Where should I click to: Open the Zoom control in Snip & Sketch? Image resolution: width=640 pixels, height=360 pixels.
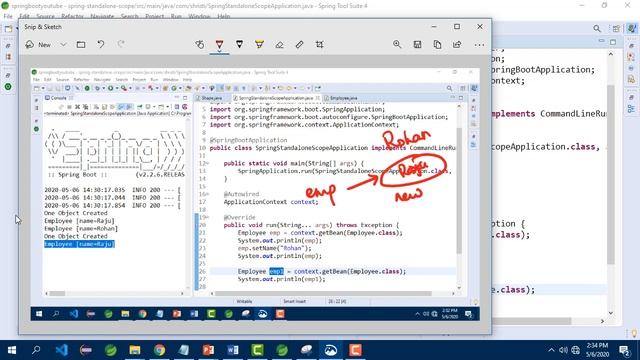(x=397, y=44)
